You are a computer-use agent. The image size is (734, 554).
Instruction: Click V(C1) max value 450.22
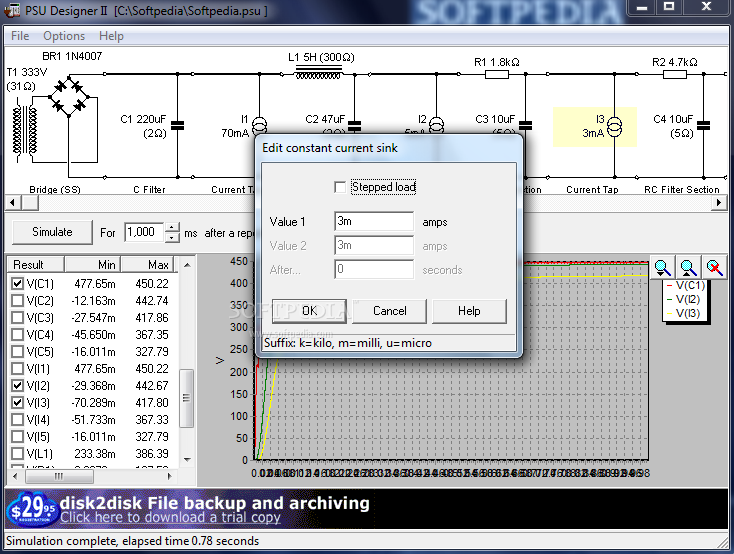tap(152, 284)
